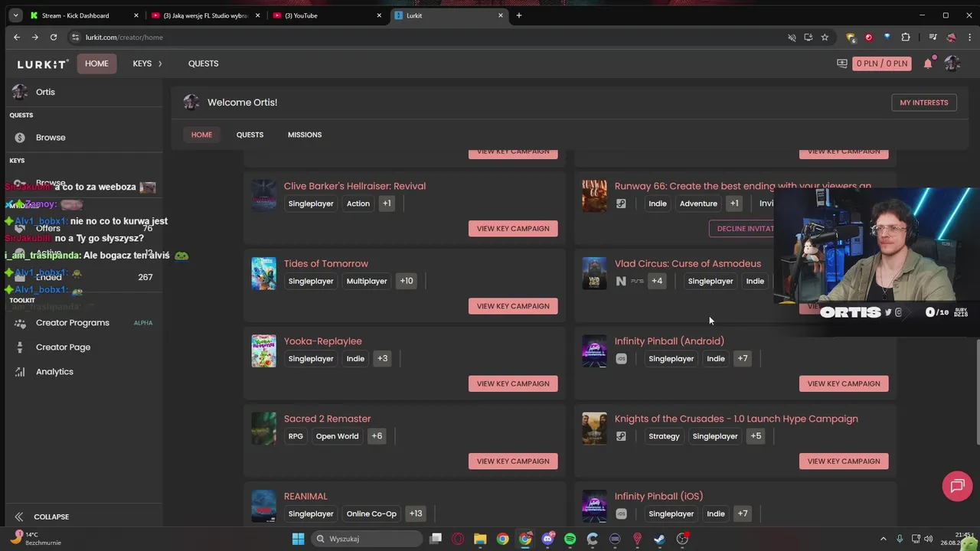Open the browser tab search dropdown
The width and height of the screenshot is (980, 551).
pos(15,15)
